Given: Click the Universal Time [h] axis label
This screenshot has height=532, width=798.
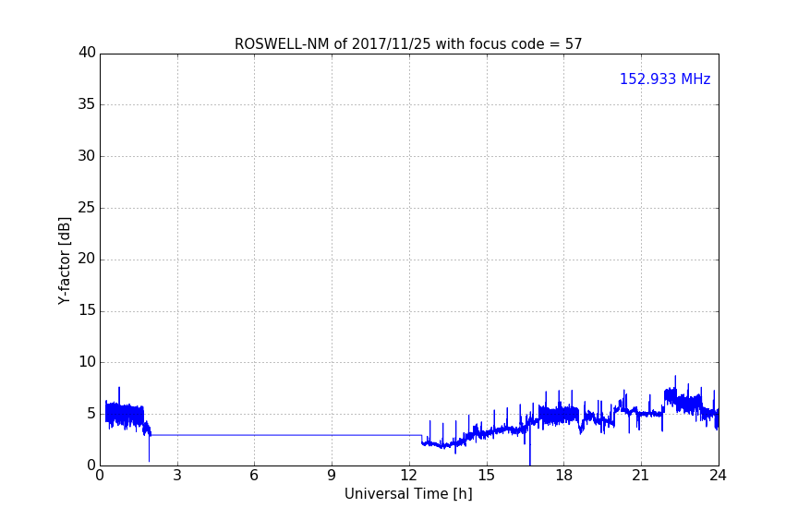Looking at the screenshot, I should (408, 494).
